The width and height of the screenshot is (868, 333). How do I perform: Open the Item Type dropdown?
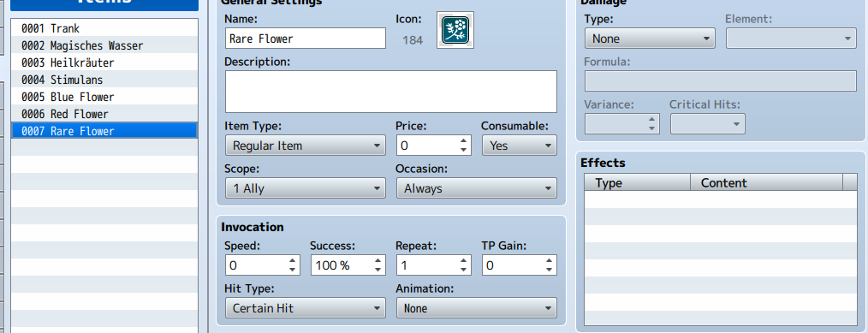[305, 146]
